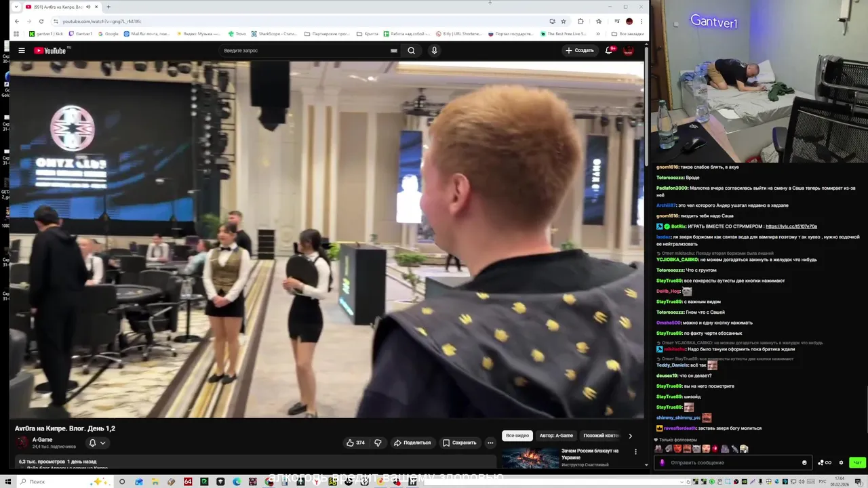Open the new tab plus button
The image size is (868, 488).
(x=108, y=7)
